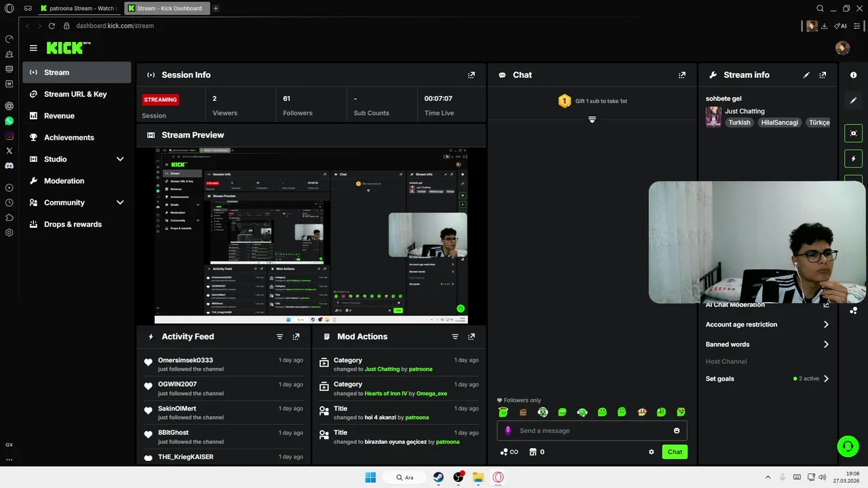Viewport: 868px width, 488px height.
Task: Filter the Mod Actions list
Action: (x=455, y=337)
